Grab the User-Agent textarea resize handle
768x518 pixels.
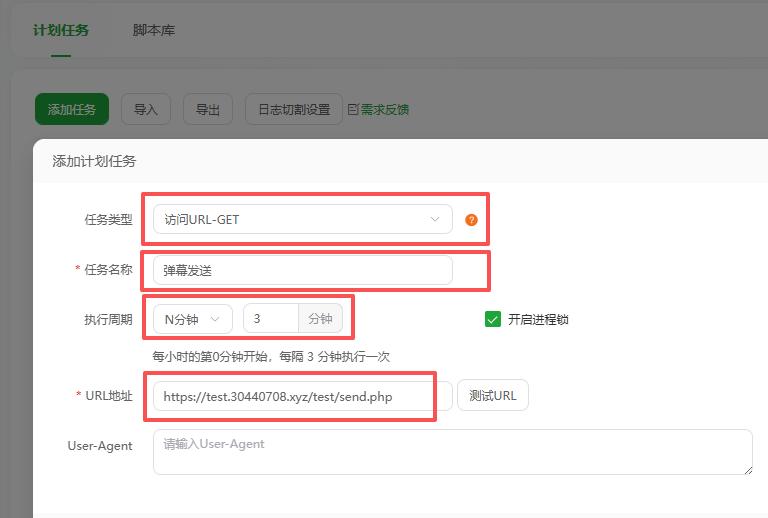pyautogui.click(x=747, y=469)
